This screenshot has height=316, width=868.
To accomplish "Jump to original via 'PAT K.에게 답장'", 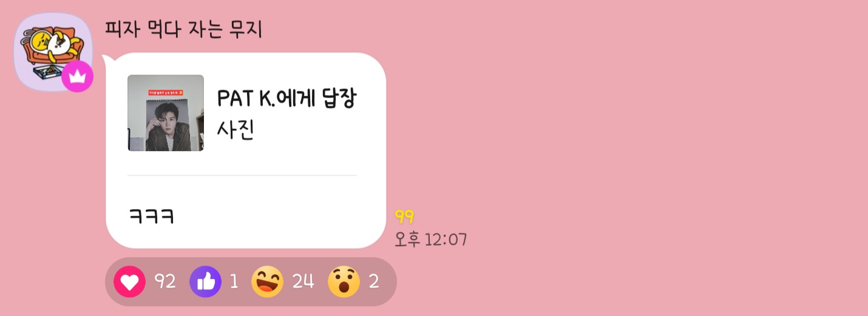I will [x=287, y=99].
